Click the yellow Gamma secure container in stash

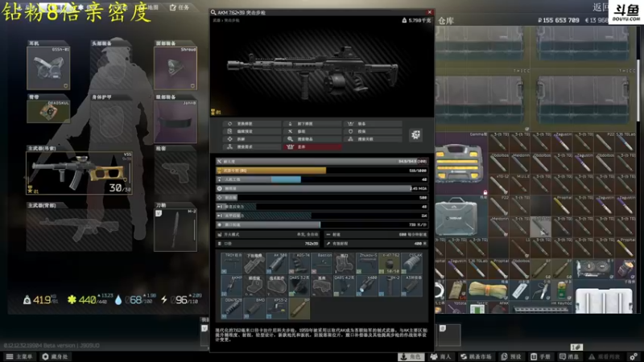(x=460, y=163)
